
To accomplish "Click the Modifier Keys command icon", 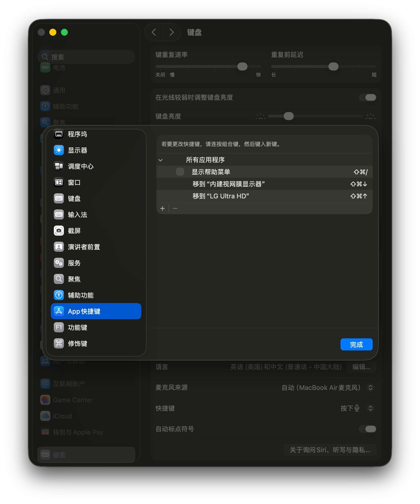I will click(59, 344).
